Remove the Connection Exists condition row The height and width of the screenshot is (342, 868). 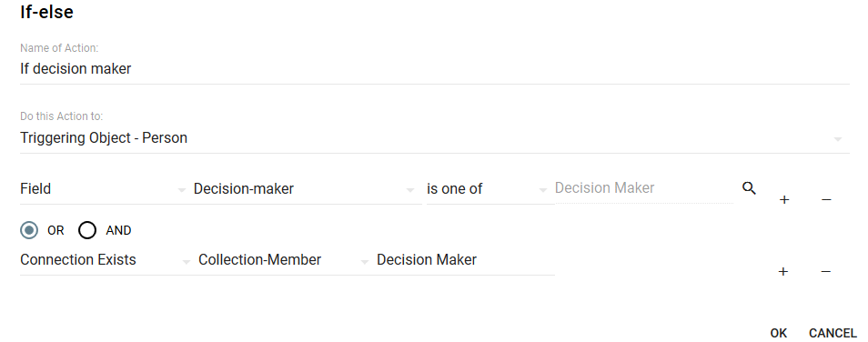click(825, 271)
